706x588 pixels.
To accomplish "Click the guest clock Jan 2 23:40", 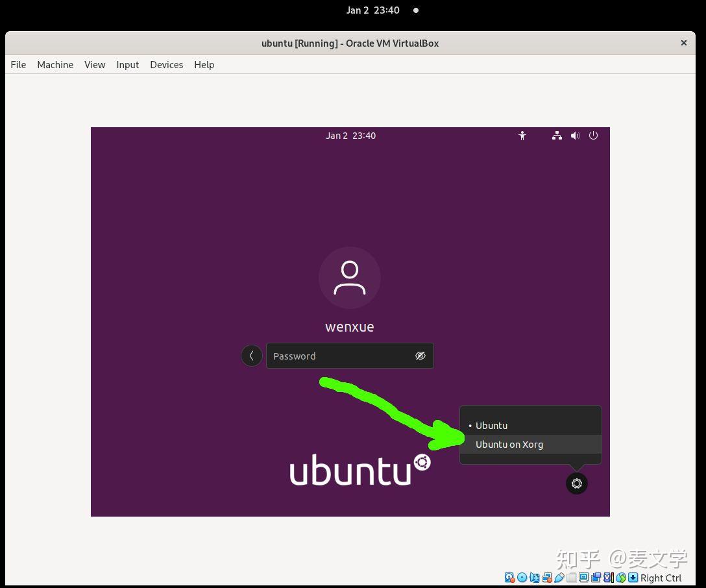I will (x=351, y=136).
